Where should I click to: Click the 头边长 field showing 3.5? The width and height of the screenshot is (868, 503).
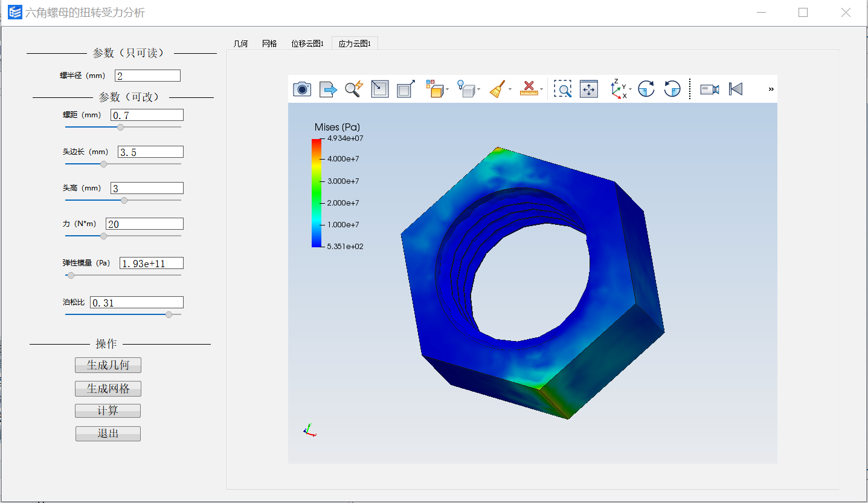click(150, 152)
